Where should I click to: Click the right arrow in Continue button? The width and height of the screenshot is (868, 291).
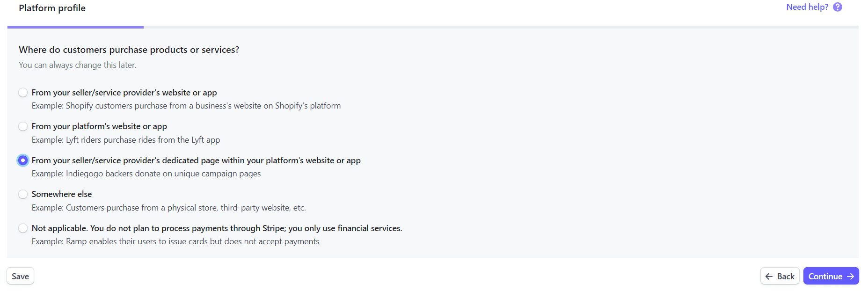point(850,276)
